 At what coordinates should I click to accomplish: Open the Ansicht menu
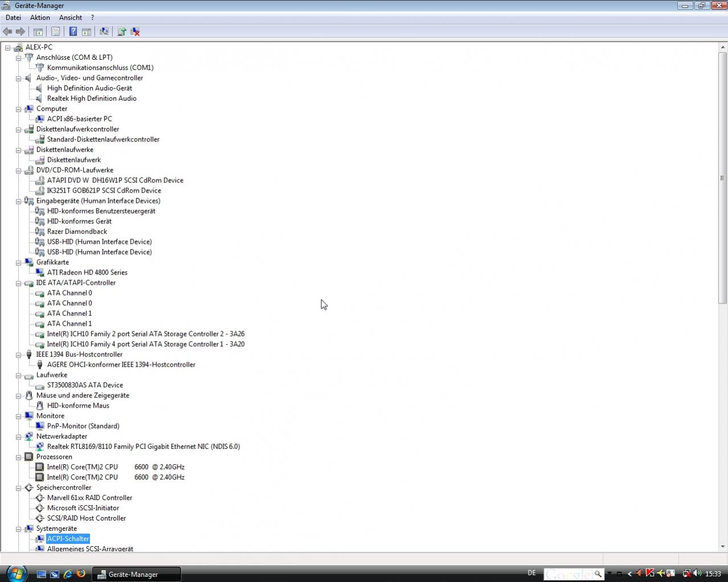point(71,18)
